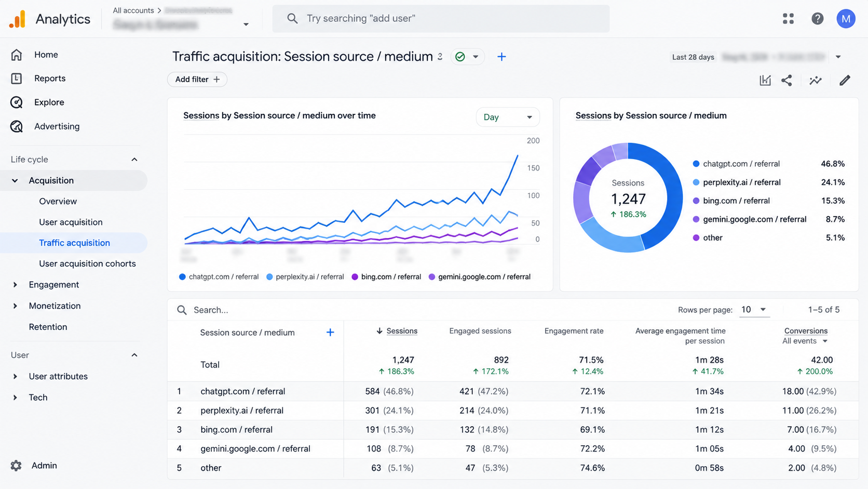Click the Conversions column header
This screenshot has height=489, width=868.
806,331
